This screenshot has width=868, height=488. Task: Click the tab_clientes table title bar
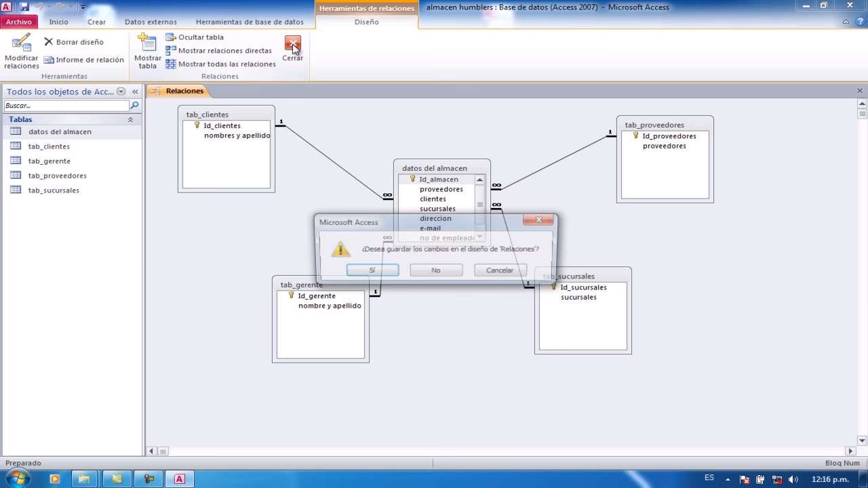(x=226, y=115)
